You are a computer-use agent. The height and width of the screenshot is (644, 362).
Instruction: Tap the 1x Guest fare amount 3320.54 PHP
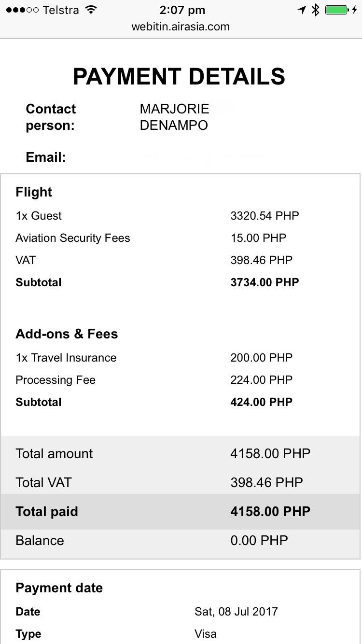[x=265, y=216]
